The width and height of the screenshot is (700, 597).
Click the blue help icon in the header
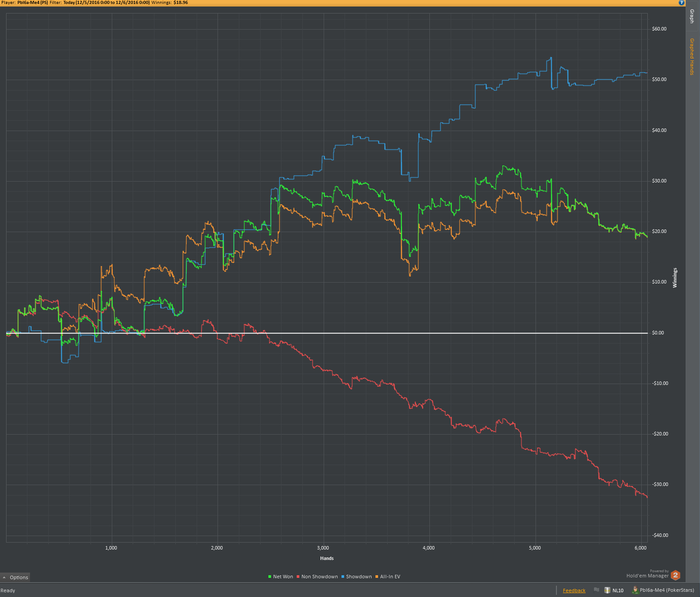pyautogui.click(x=682, y=3)
